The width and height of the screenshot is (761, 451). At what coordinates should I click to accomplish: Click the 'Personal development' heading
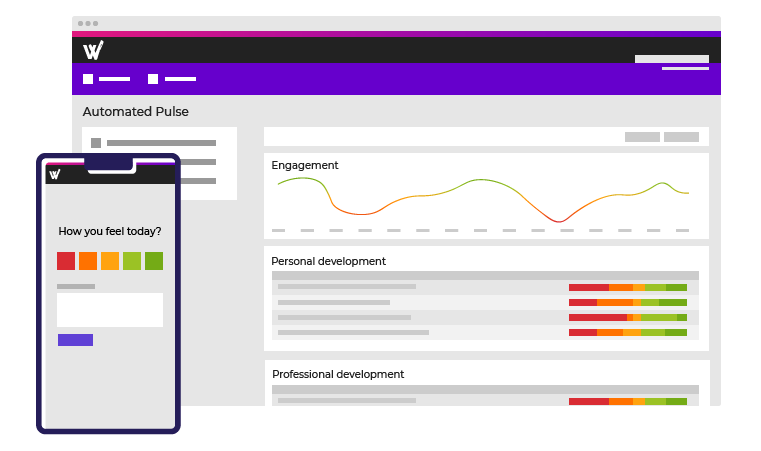[x=328, y=261]
